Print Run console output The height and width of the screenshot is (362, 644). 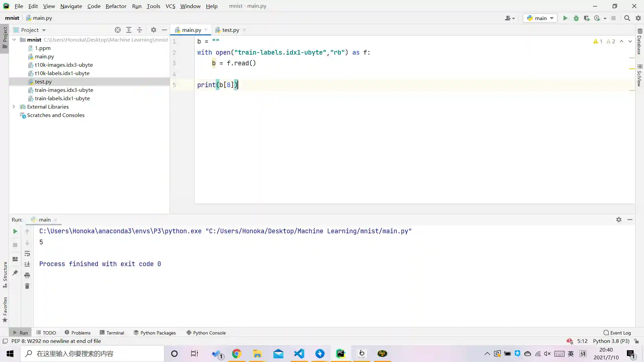click(x=27, y=275)
